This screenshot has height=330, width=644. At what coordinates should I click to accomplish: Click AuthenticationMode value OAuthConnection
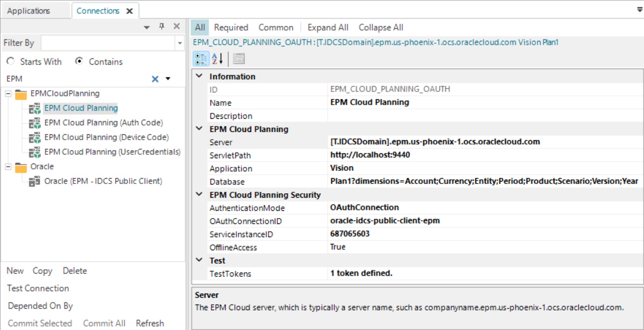tap(364, 207)
